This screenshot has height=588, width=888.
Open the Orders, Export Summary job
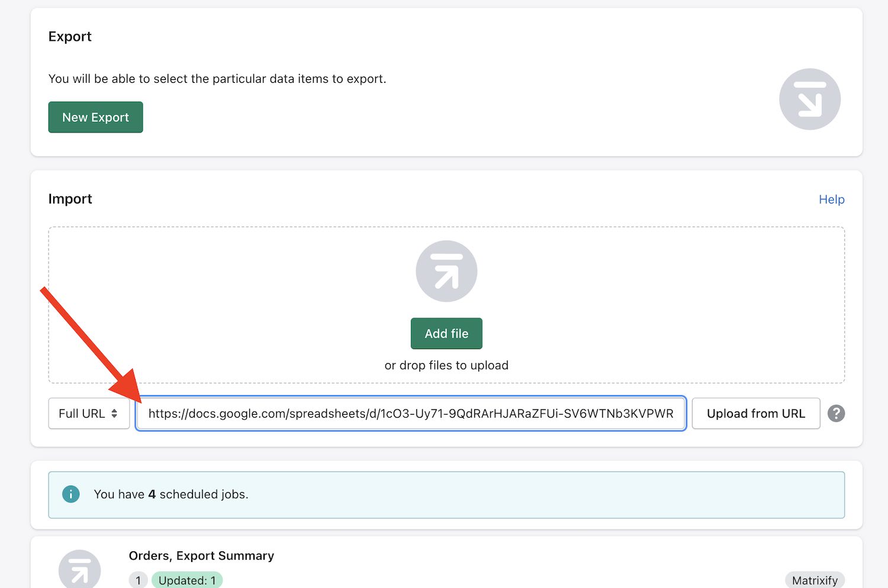(201, 555)
